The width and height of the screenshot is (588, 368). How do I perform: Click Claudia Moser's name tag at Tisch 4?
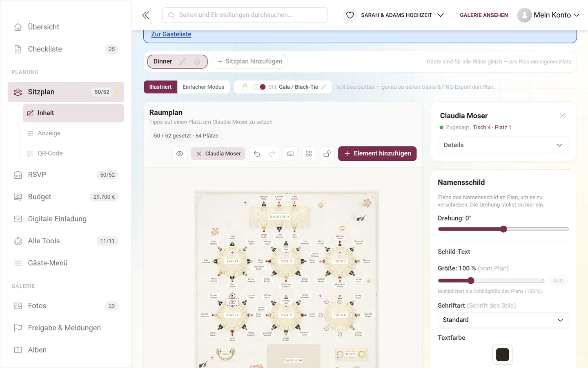tap(232, 302)
